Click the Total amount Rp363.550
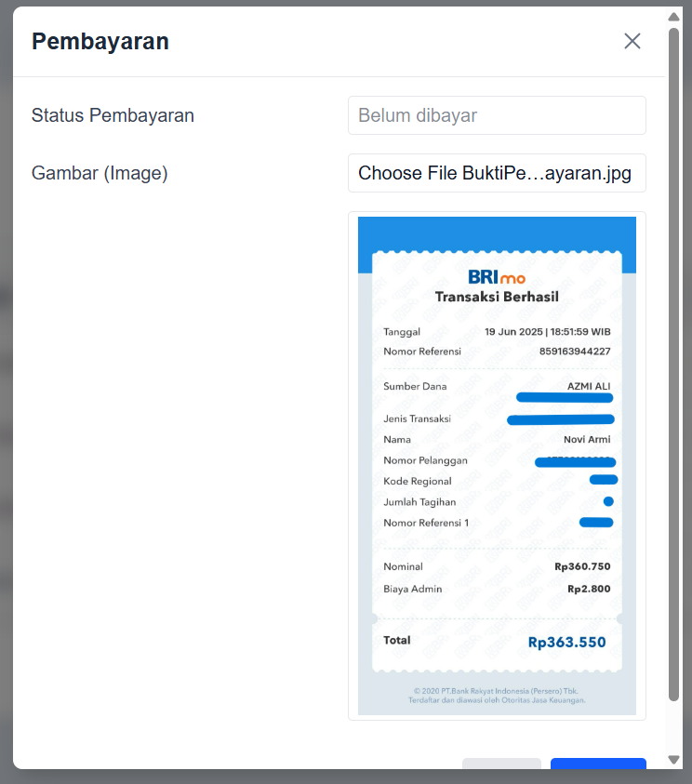The image size is (692, 784). tap(567, 642)
